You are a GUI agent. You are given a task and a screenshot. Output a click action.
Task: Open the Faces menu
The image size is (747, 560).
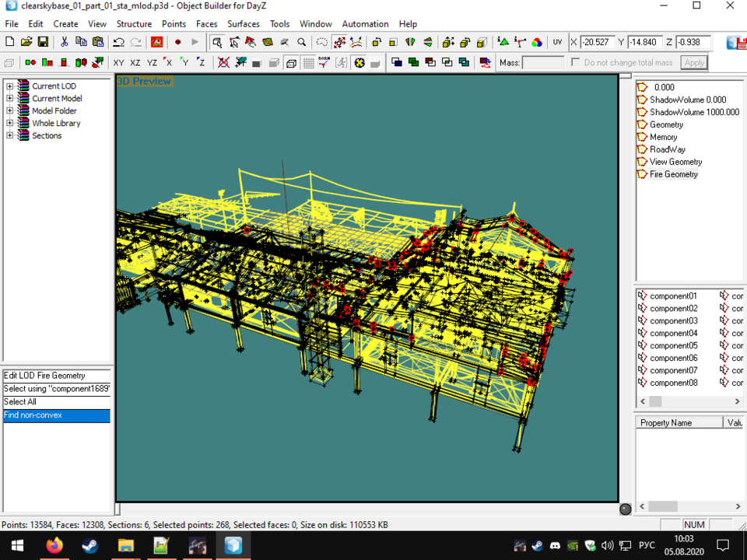[x=206, y=24]
